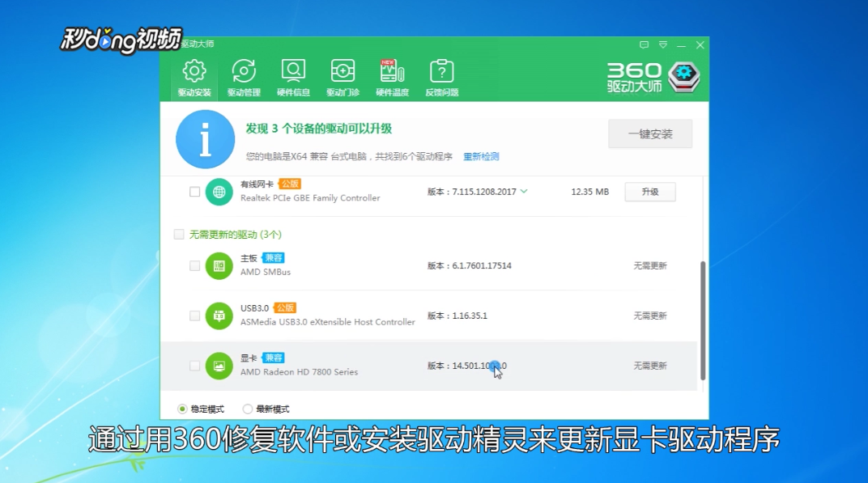Image resolution: width=868 pixels, height=483 pixels.
Task: Click the 兼容 tag on 主板
Action: (x=273, y=258)
